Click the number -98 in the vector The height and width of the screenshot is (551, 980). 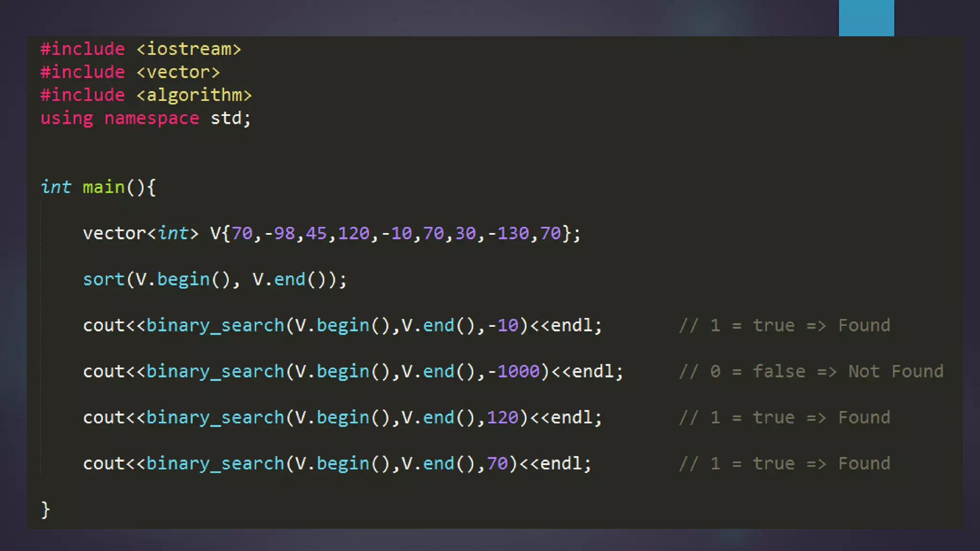point(279,233)
